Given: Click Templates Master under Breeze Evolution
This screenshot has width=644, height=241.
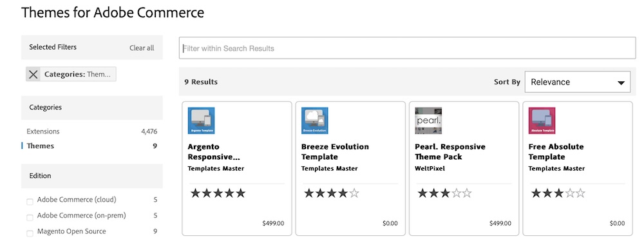Looking at the screenshot, I should [329, 169].
